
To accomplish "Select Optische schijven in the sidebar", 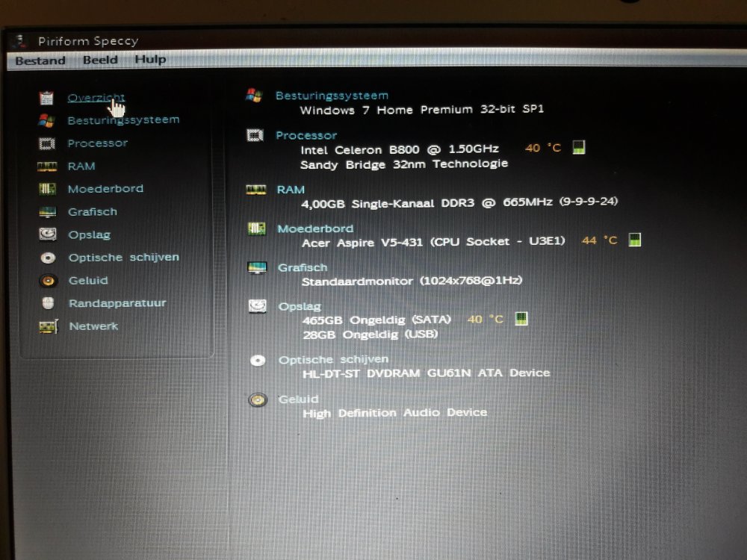I will pyautogui.click(x=124, y=258).
